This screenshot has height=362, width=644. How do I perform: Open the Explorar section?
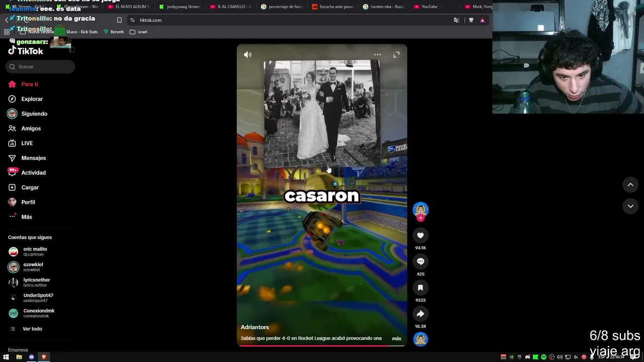tap(26, 99)
